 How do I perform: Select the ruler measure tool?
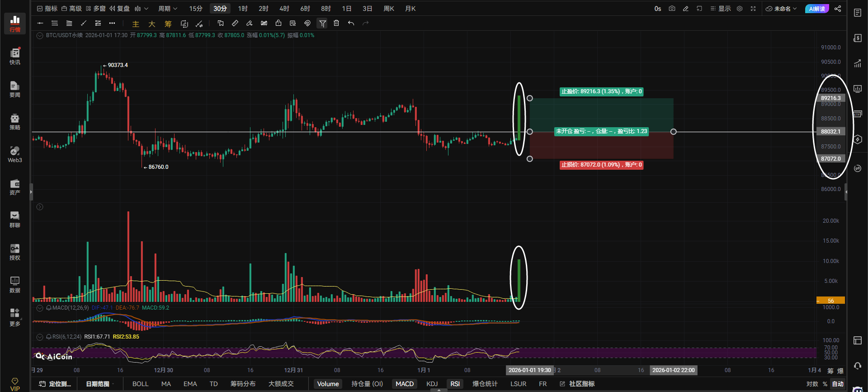point(235,23)
